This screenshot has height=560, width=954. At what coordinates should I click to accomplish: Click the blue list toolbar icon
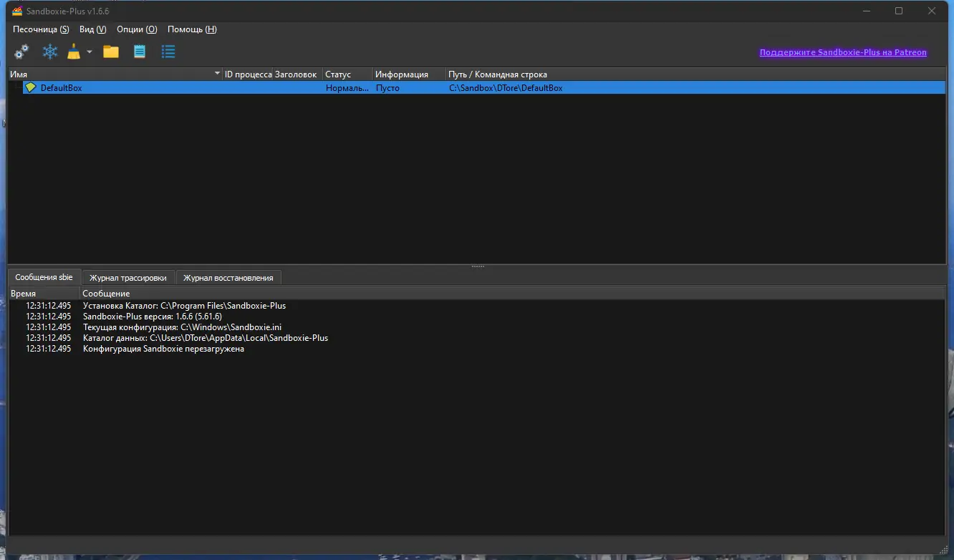coord(168,52)
